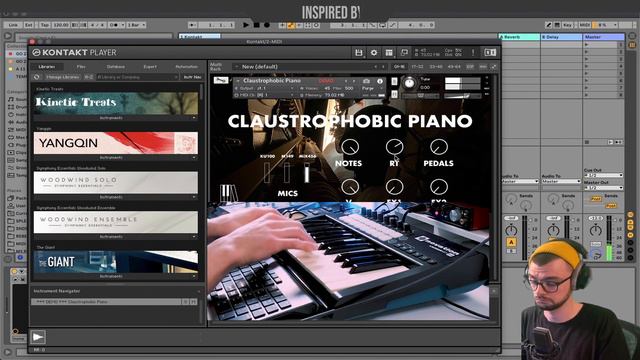
Task: Switch to the Database tab
Action: pyautogui.click(x=116, y=67)
